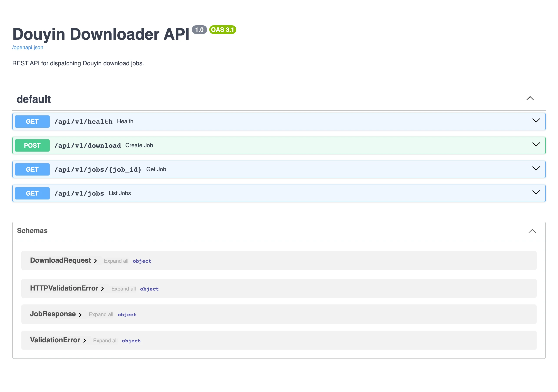Expand the ValidationError schema arrow
The image size is (558, 392).
point(85,341)
